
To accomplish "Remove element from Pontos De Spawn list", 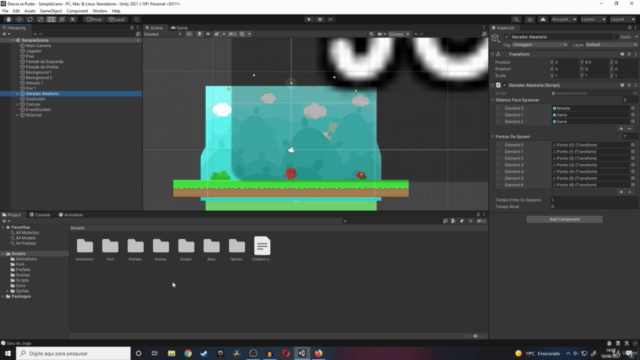I will pos(630,192).
